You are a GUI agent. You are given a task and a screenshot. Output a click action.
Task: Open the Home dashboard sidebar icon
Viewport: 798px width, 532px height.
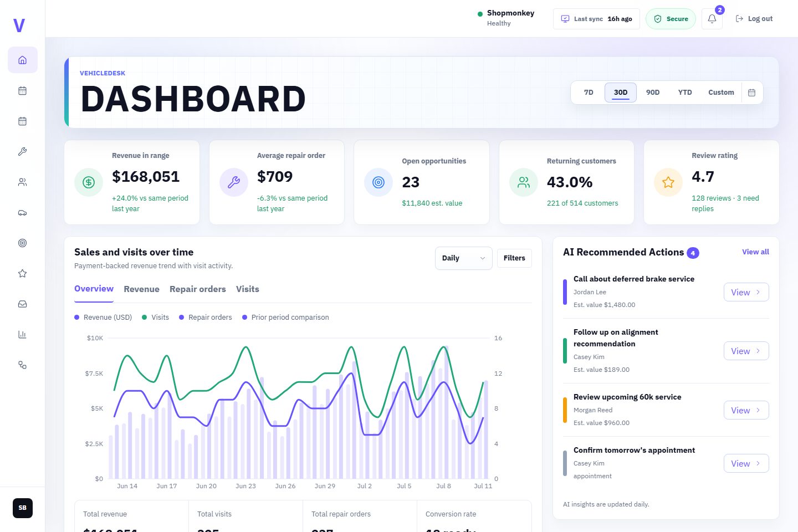coord(22,60)
